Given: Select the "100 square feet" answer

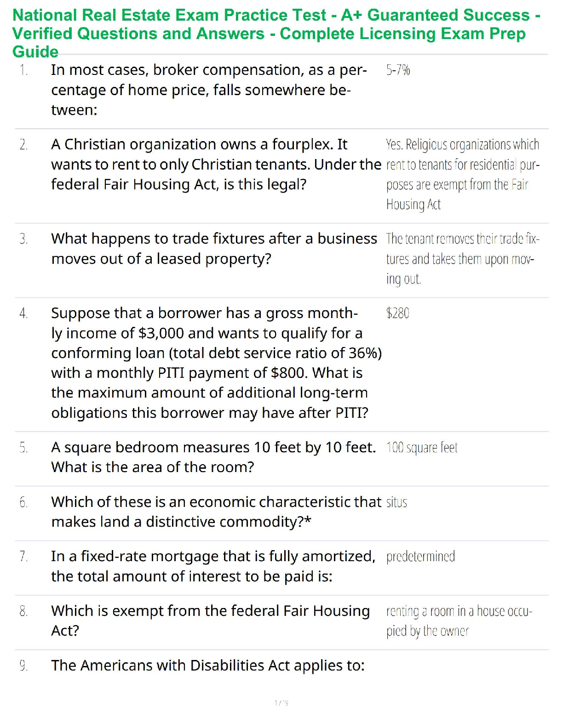Looking at the screenshot, I should pos(422,448).
